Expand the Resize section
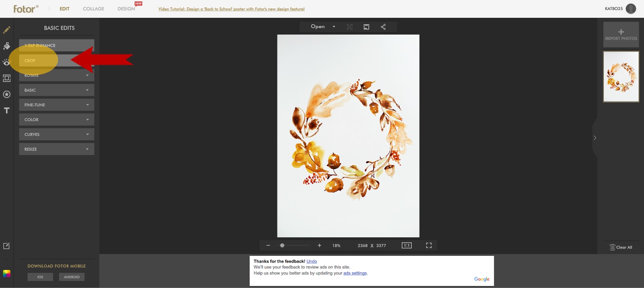 click(57, 149)
